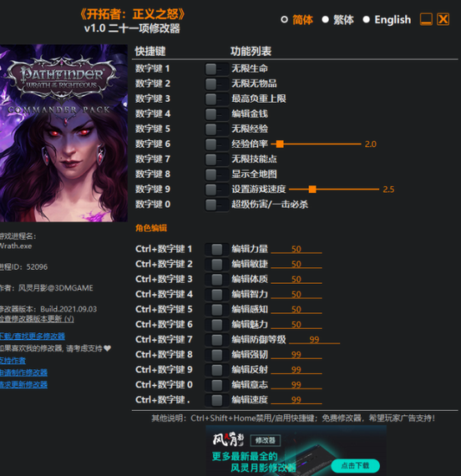The height and width of the screenshot is (476, 461).
Task: Toggle 设置游戏速度 switch
Action: coord(217,190)
